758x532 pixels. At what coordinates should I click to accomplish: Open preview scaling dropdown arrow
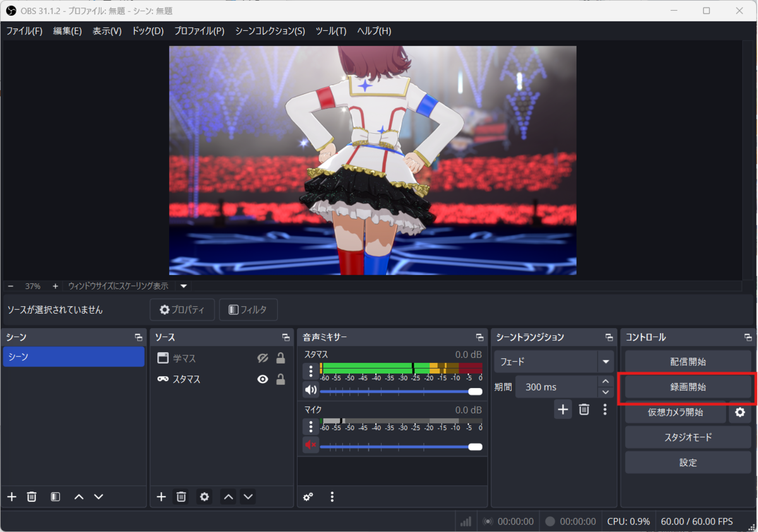pyautogui.click(x=184, y=286)
